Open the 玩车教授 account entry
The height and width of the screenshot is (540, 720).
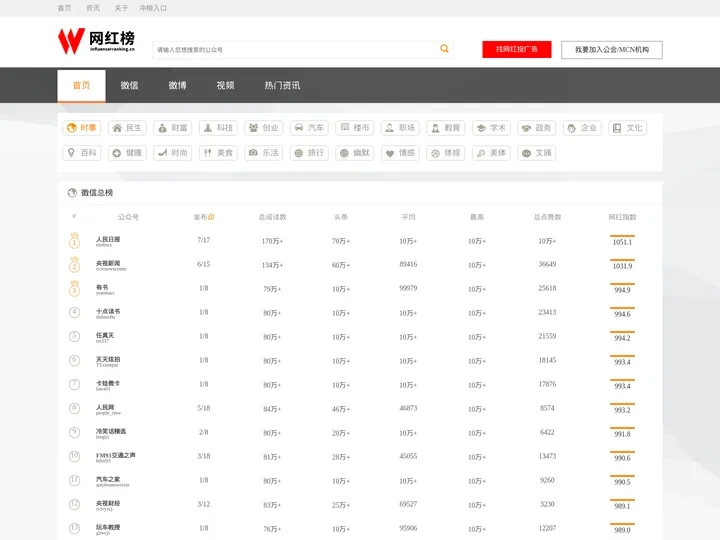pyautogui.click(x=108, y=528)
